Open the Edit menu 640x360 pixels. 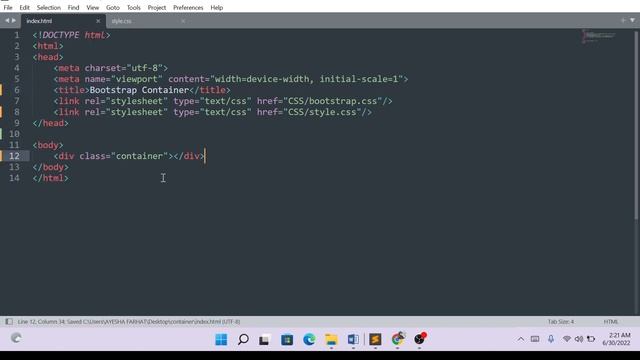pyautogui.click(x=24, y=7)
